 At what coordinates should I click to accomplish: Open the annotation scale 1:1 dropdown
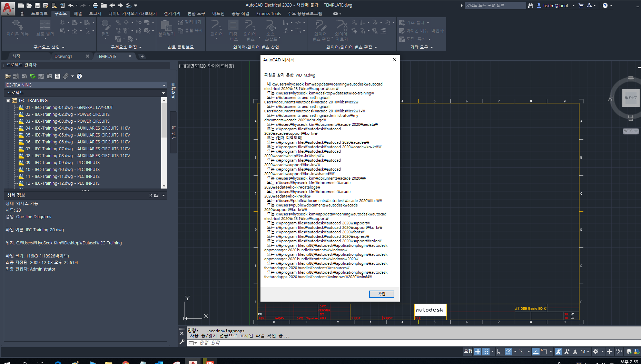click(x=585, y=351)
